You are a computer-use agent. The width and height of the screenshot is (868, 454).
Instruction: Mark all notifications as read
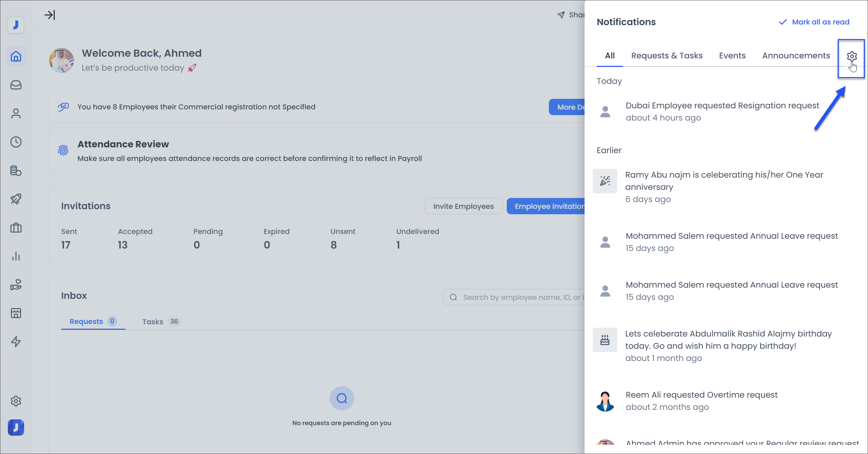[814, 22]
